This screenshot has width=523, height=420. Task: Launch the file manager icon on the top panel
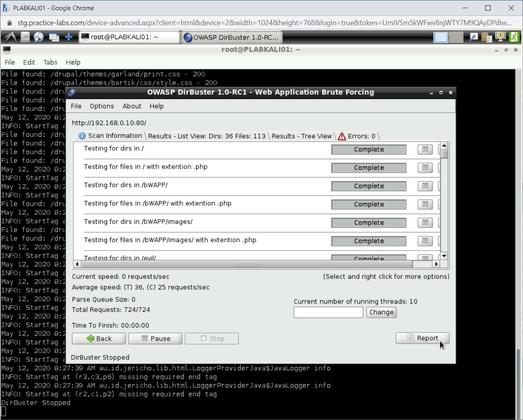24,37
